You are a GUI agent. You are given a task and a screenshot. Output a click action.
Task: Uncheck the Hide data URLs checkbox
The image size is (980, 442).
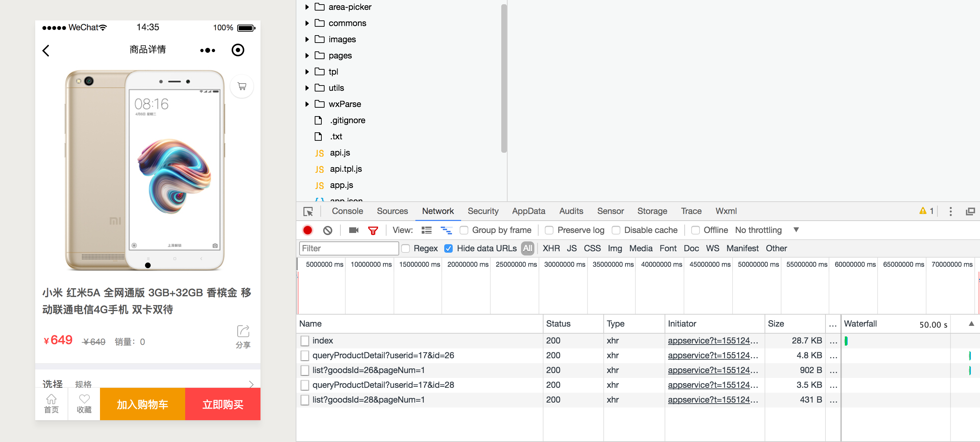tap(448, 248)
